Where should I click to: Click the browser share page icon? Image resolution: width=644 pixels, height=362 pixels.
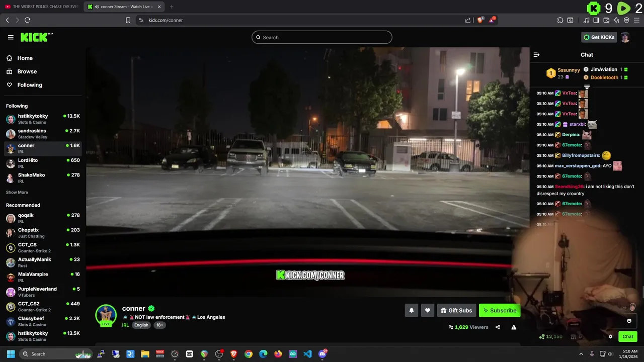(468, 20)
